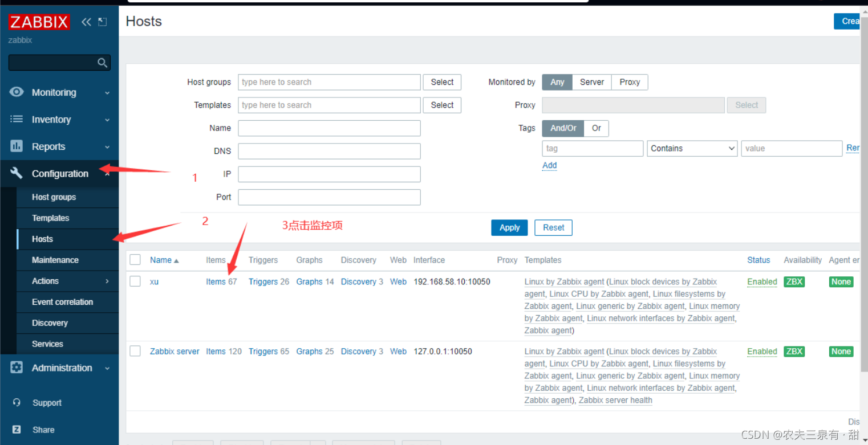
Task: Click None encryption badge for xu
Action: [x=841, y=281]
